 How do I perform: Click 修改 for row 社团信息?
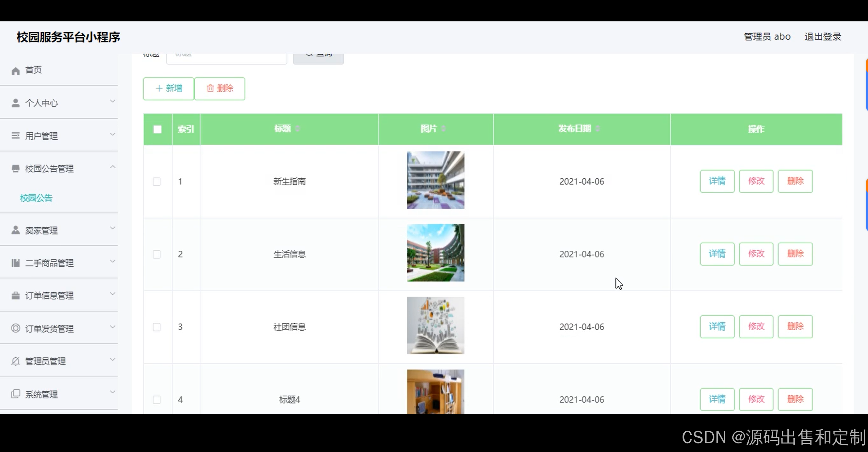(x=756, y=326)
